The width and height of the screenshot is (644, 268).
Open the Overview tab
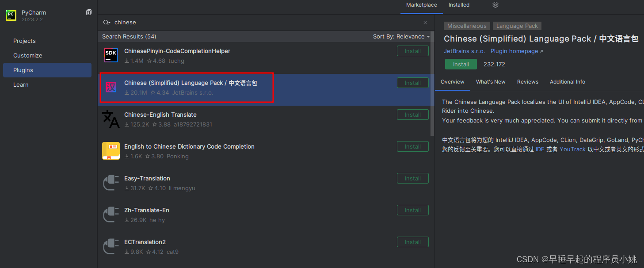click(x=453, y=82)
